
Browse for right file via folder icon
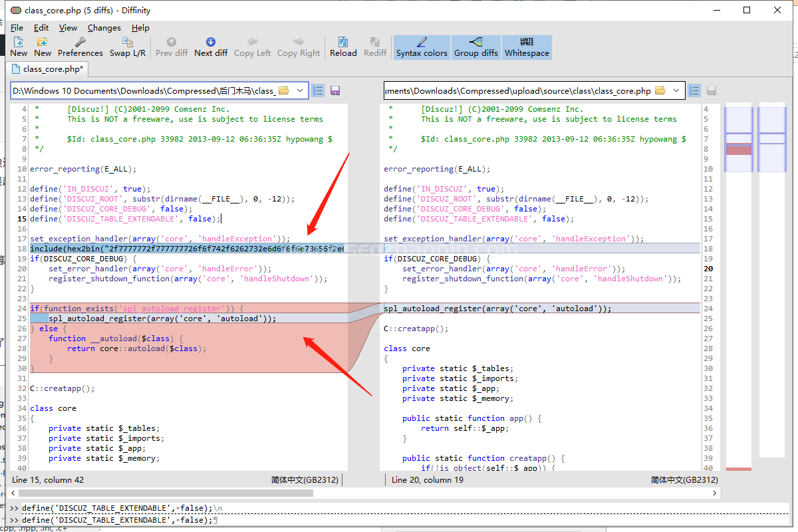[x=660, y=90]
